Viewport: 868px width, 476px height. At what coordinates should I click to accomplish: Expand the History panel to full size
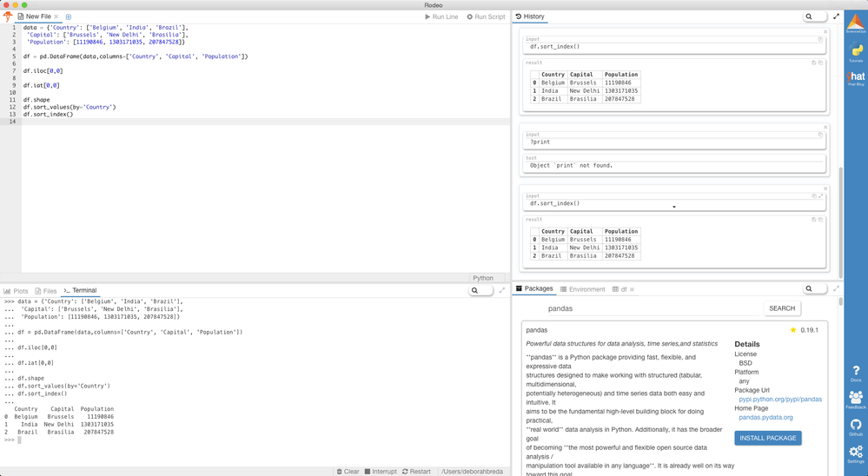pos(836,17)
